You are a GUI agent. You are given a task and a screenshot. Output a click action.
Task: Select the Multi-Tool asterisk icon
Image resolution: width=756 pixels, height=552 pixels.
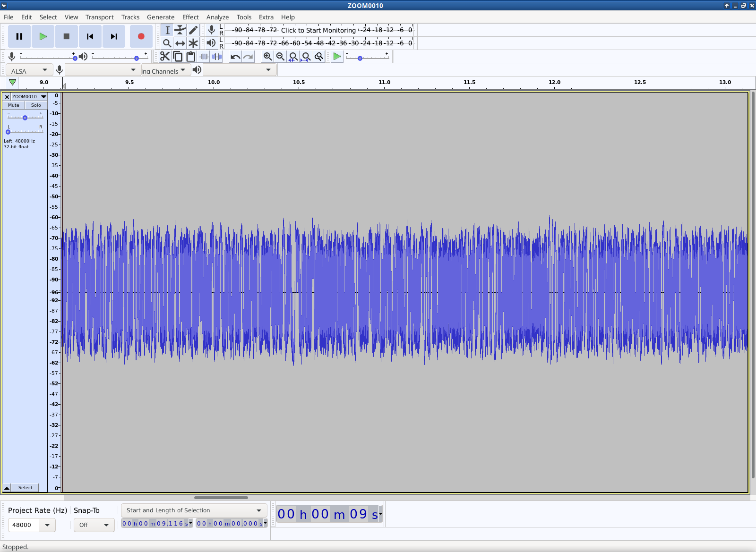193,43
